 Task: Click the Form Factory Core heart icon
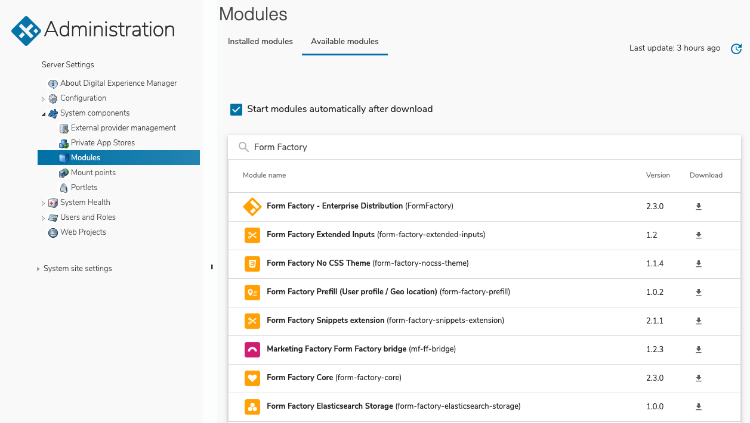point(252,378)
